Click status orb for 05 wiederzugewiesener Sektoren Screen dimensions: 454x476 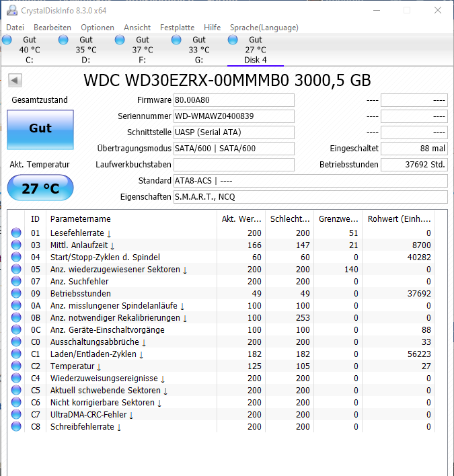tap(16, 270)
